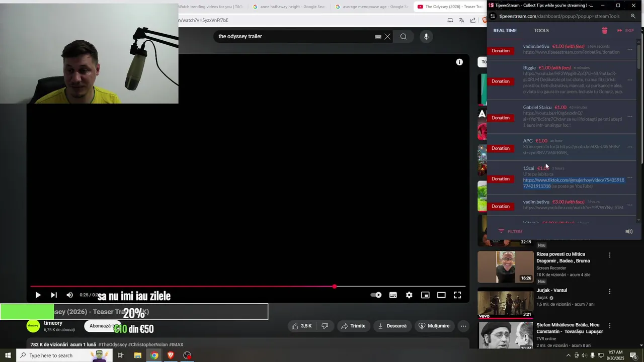Show hidden system tray icons
The image size is (644, 362).
[569, 355]
